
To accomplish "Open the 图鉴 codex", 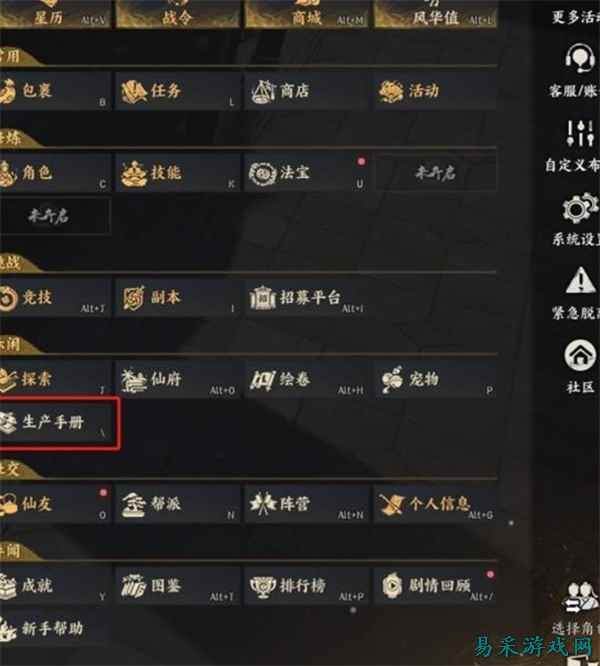I will (x=177, y=586).
